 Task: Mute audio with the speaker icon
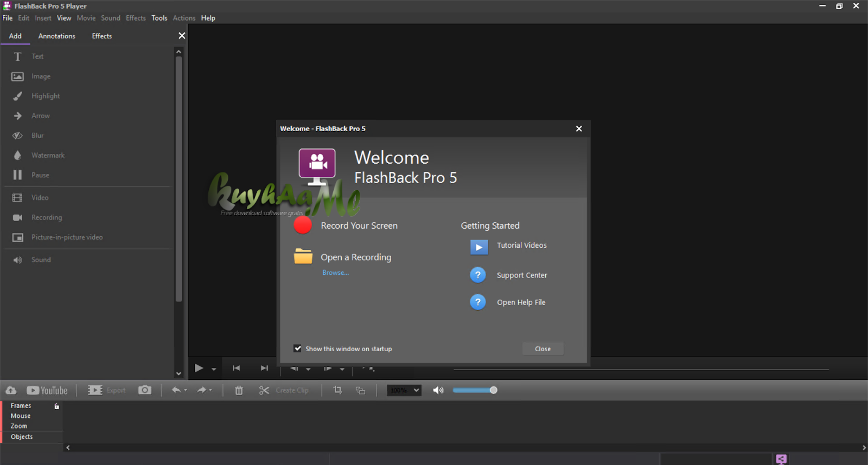(438, 390)
